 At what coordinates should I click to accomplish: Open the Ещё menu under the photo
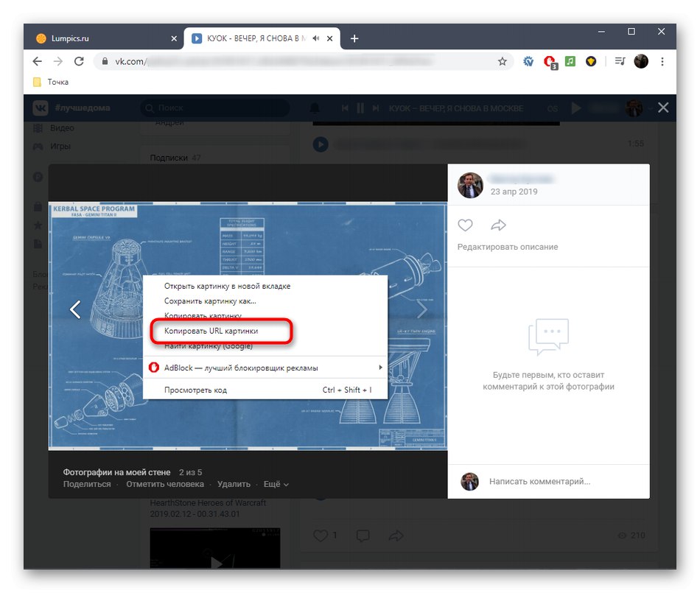(273, 484)
